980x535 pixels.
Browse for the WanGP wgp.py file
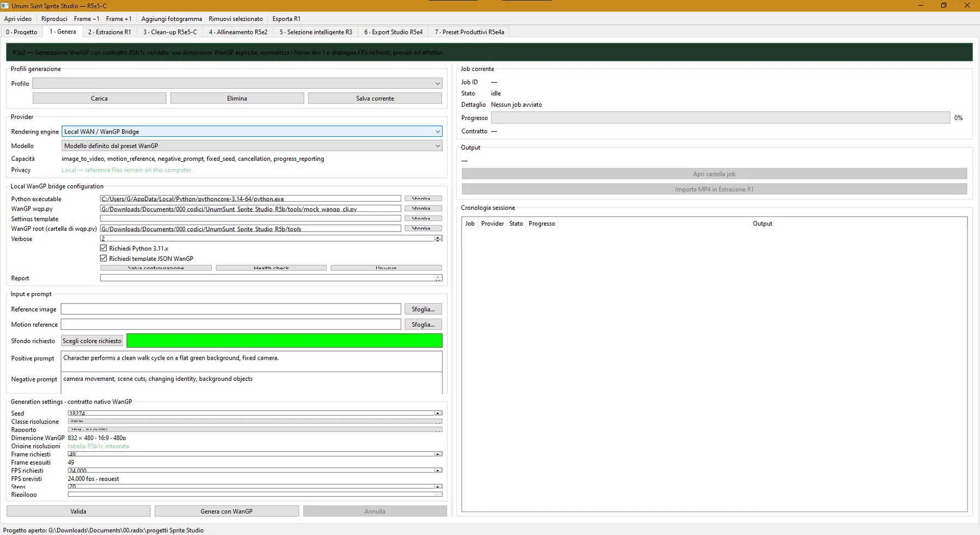click(x=423, y=209)
